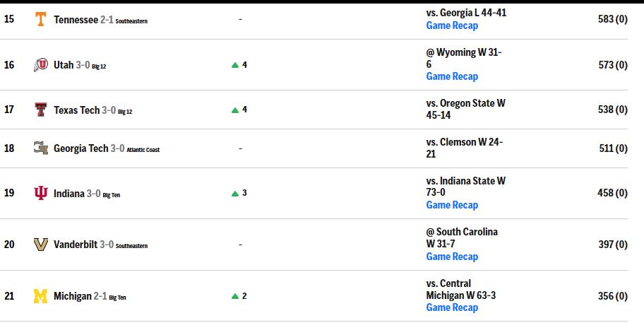Open Game Recap for Vanderbilt at South Carolina
This screenshot has height=323, width=644.
click(452, 257)
